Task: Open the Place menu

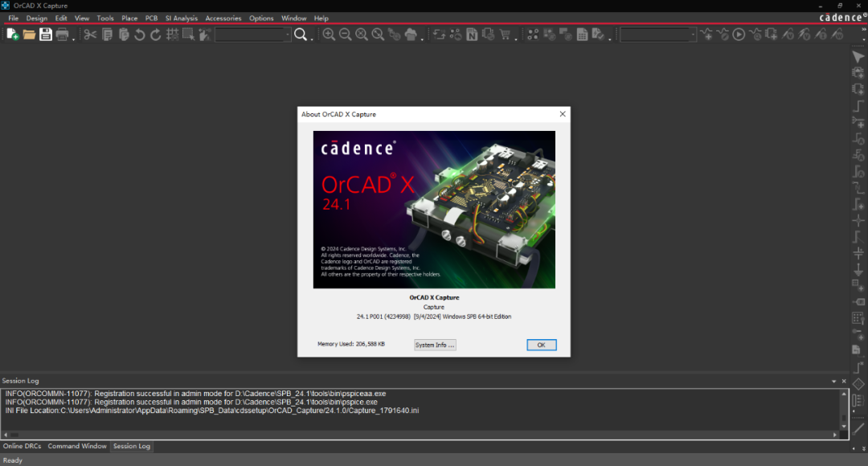Action: click(129, 18)
